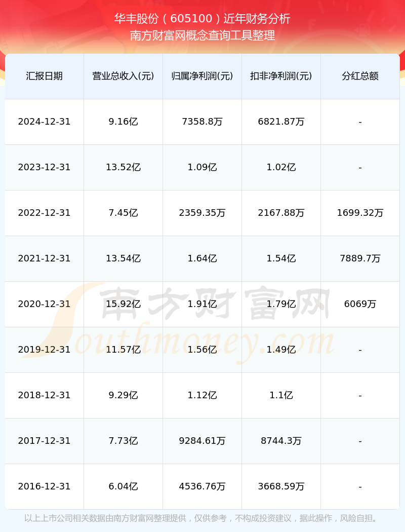405x532 pixels.
Task: Select the 2020-12-31 date cell
Action: click(x=45, y=304)
